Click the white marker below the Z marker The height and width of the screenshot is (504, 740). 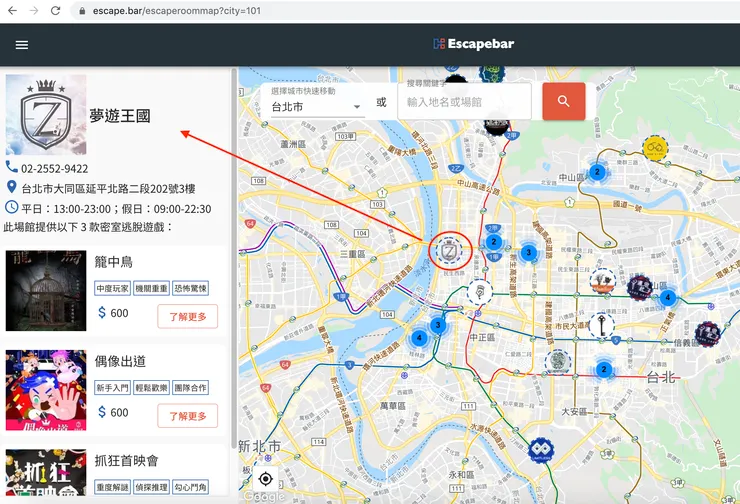point(479,292)
